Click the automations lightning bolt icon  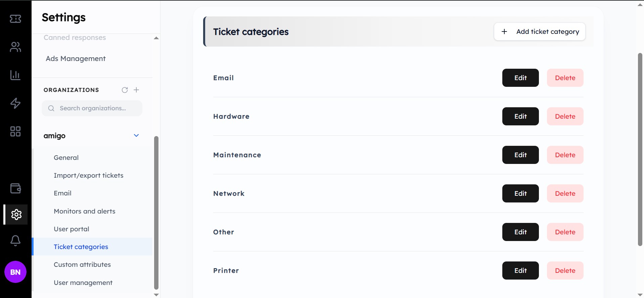coord(15,103)
